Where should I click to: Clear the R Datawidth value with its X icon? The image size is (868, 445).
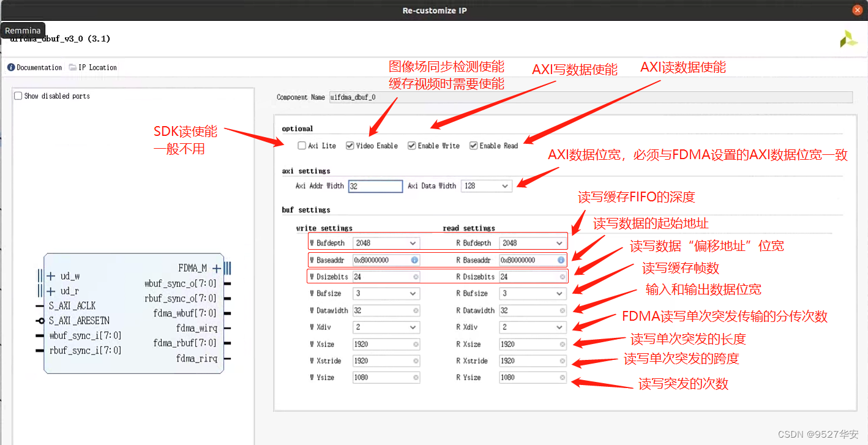tap(562, 310)
